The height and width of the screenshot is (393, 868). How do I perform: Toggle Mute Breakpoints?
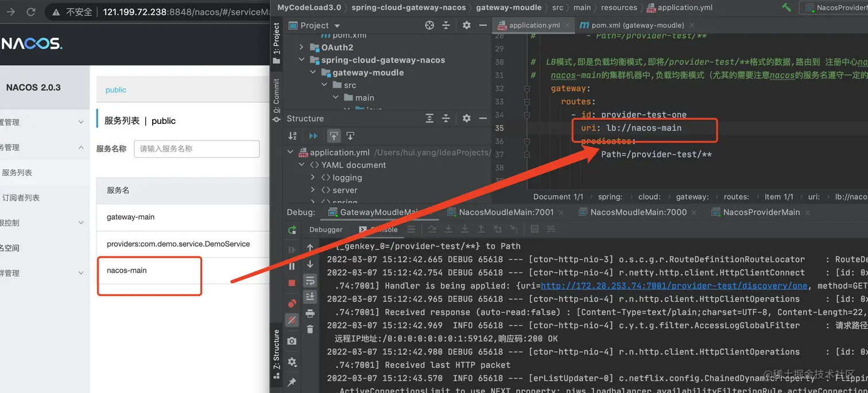point(292,320)
